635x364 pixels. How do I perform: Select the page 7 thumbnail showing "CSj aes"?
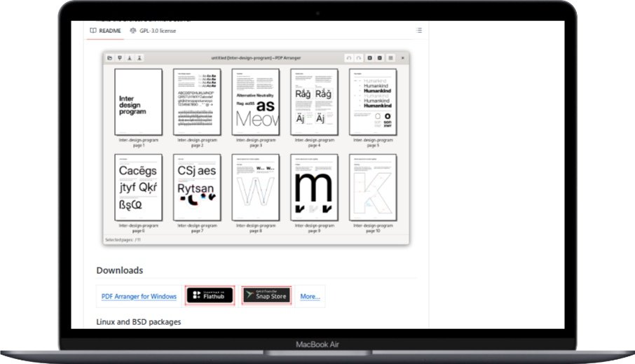coord(197,188)
